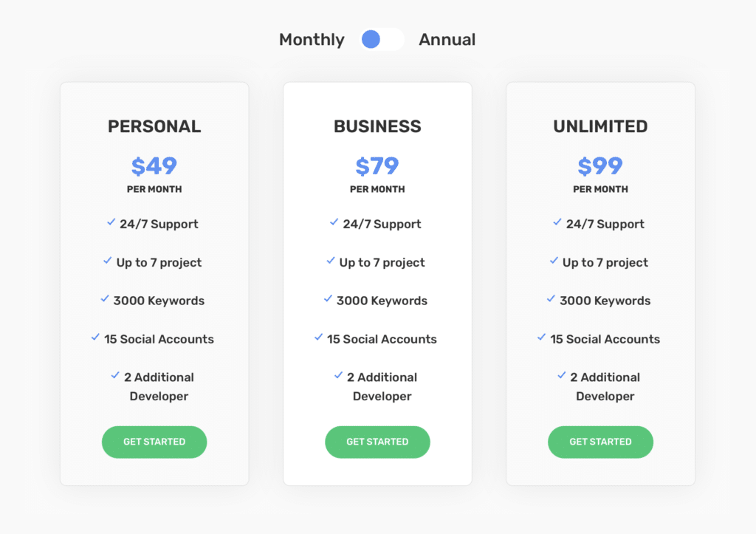Click Get Started on Unlimited plan
Image resolution: width=756 pixels, height=534 pixels.
click(600, 442)
